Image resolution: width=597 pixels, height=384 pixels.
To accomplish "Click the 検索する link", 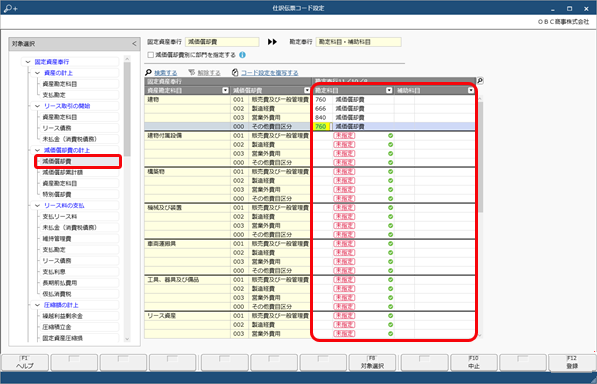I will [x=166, y=73].
